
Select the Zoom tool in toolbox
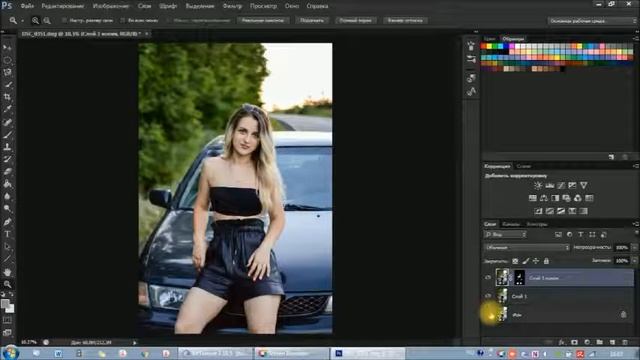[7, 284]
